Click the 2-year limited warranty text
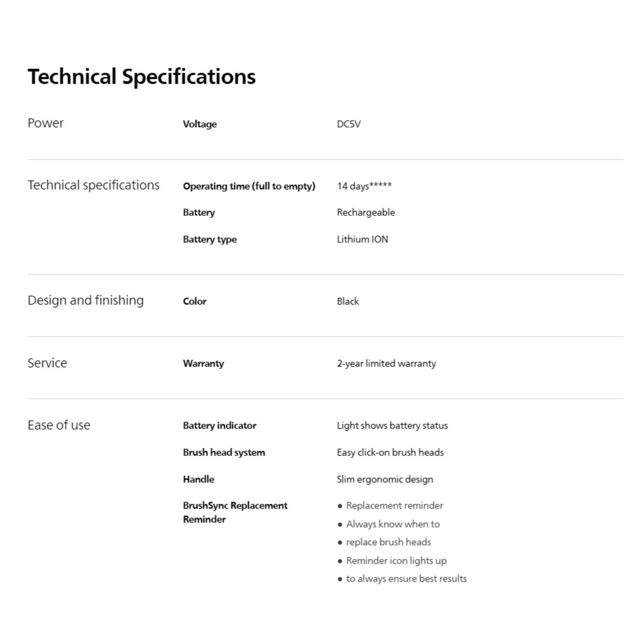Image resolution: width=644 pixels, height=644 pixels. 386,363
